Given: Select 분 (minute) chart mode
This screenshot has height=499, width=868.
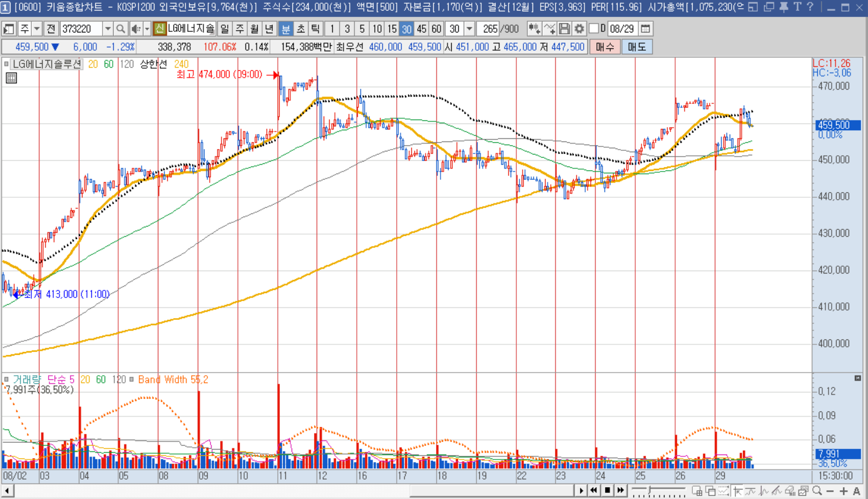Looking at the screenshot, I should pyautogui.click(x=285, y=29).
